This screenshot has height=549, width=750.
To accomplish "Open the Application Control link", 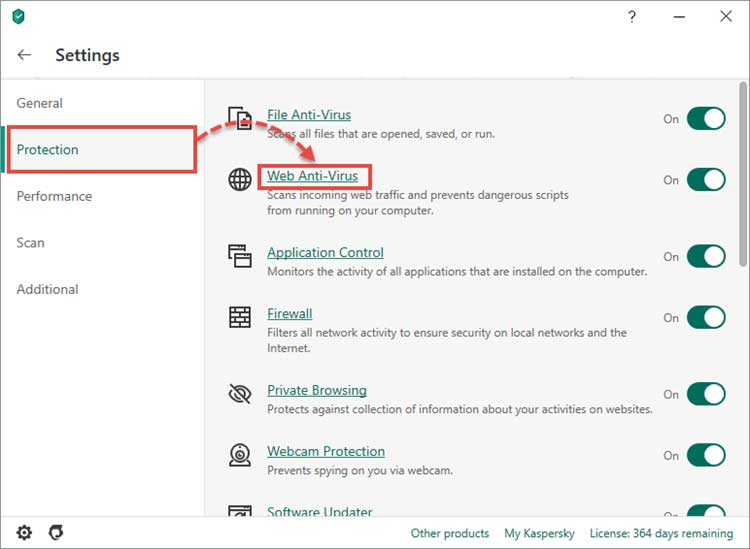I will (x=325, y=253).
